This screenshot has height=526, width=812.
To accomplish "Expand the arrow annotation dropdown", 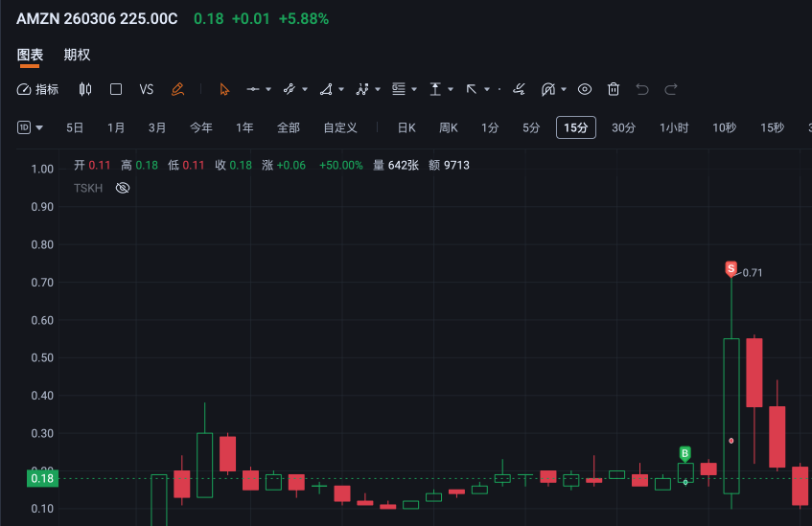I will 487,89.
